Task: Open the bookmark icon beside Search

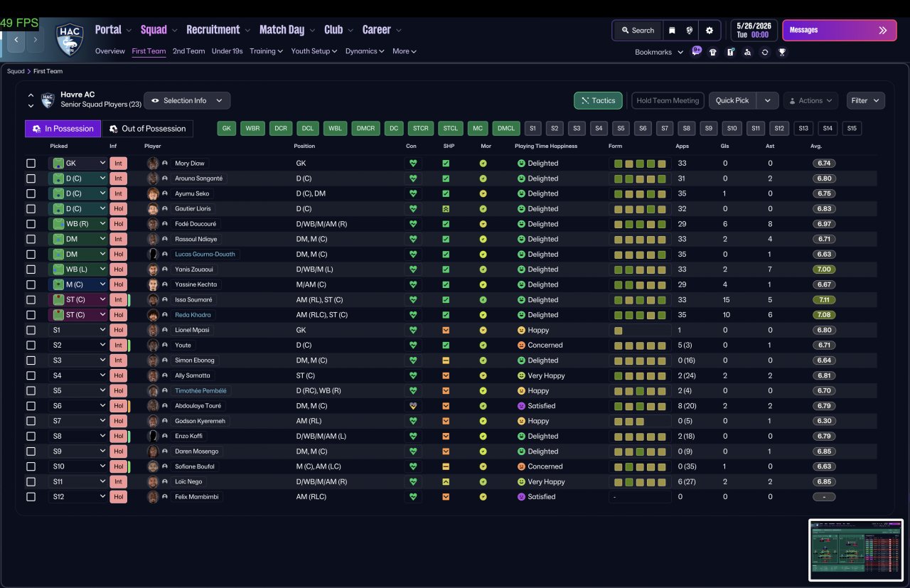Action: [x=672, y=31]
